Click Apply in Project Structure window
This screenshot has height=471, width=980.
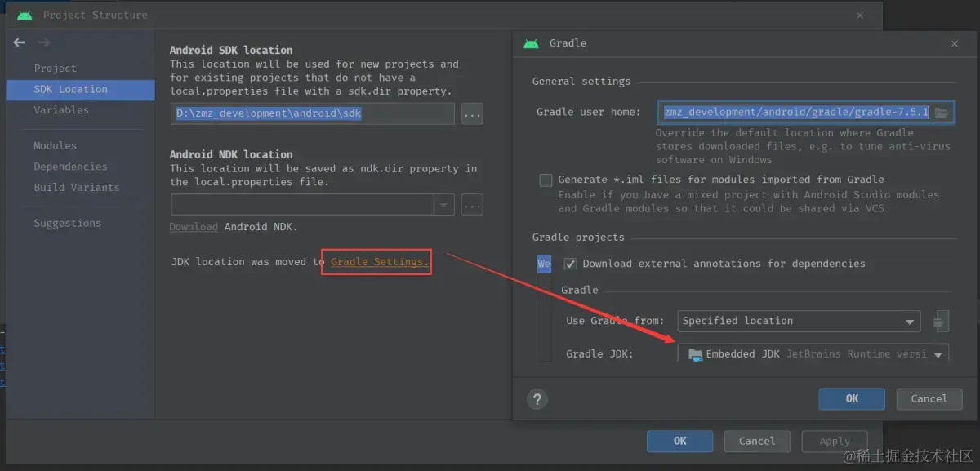[x=835, y=441]
